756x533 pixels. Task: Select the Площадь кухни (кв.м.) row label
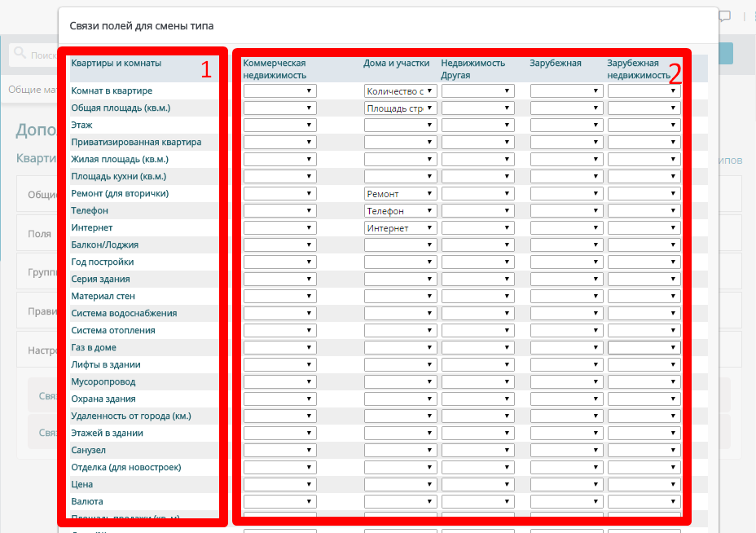[119, 177]
